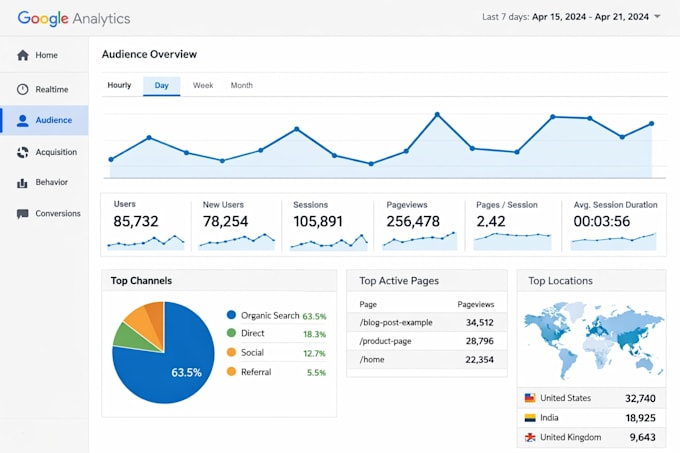Click the Top Channels panel heading
The width and height of the screenshot is (680, 453).
click(x=141, y=280)
